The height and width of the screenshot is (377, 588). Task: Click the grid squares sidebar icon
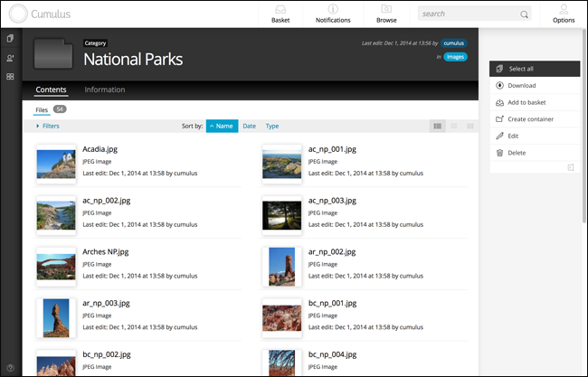[x=10, y=77]
